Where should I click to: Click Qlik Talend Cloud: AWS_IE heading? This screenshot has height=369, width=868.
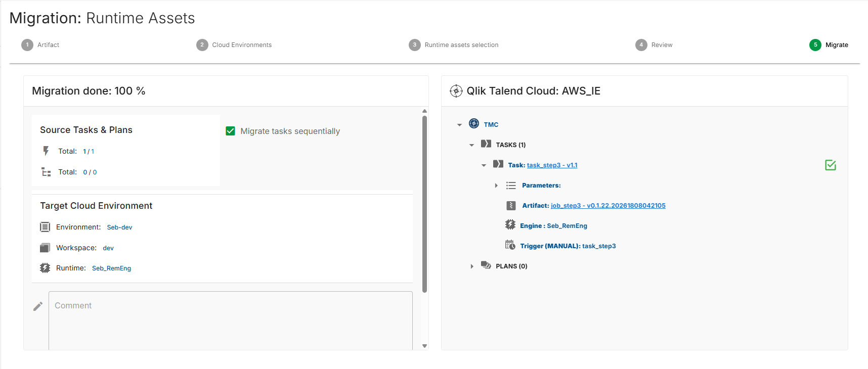[x=533, y=91]
